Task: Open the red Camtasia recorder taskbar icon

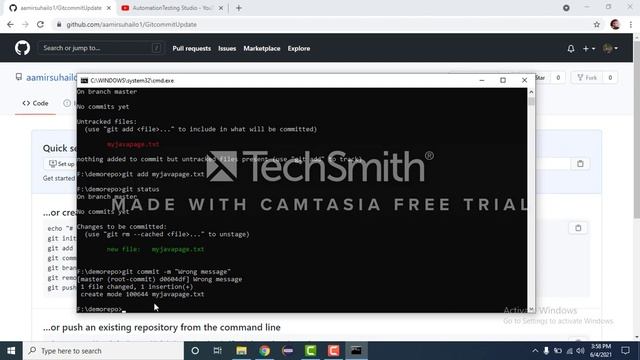Action: (x=333, y=351)
